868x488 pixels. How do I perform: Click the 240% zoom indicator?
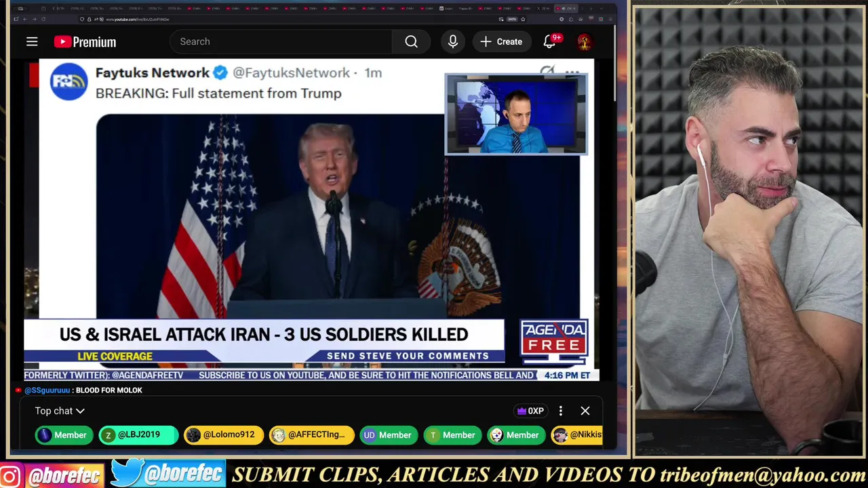(x=511, y=19)
